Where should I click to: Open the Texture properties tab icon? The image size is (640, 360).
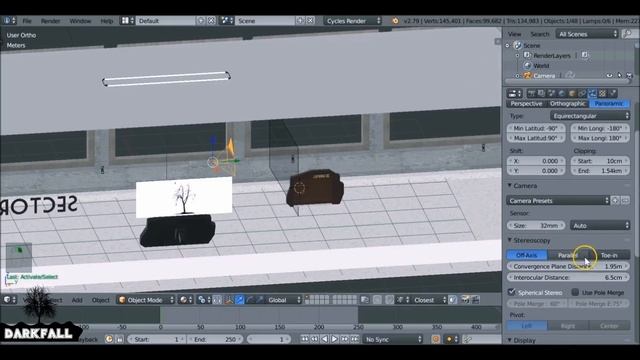pyautogui.click(x=603, y=93)
